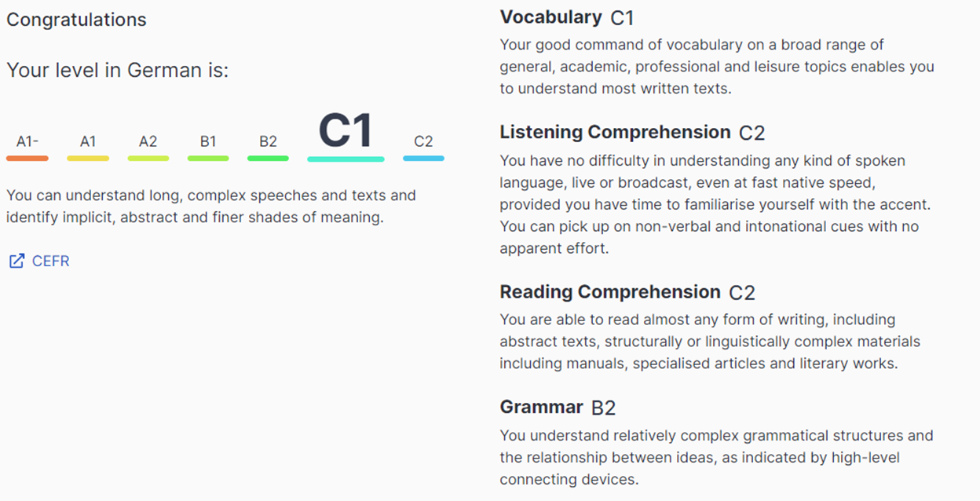Click the A1- level label
This screenshot has width=980, height=501.
(27, 141)
